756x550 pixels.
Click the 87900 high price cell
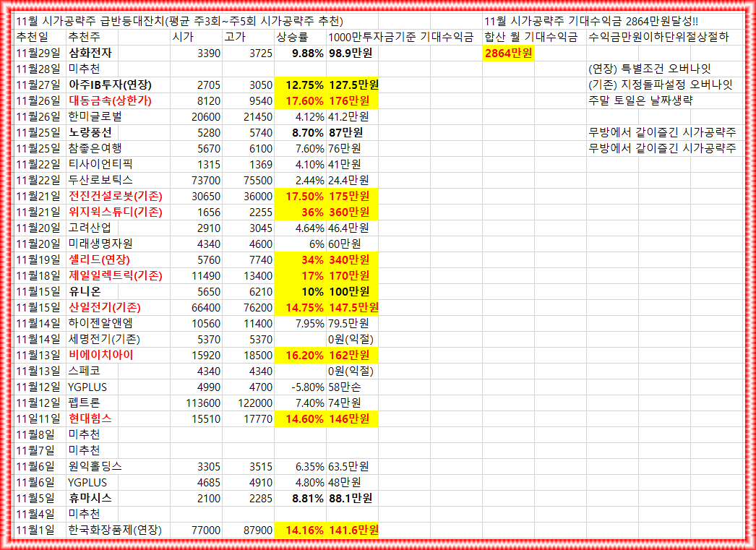coord(249,530)
